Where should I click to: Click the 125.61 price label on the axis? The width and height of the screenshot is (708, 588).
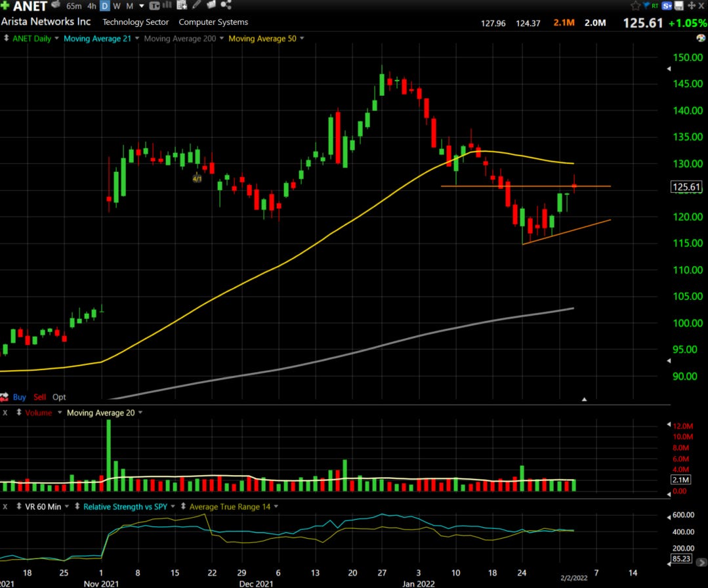tap(686, 187)
